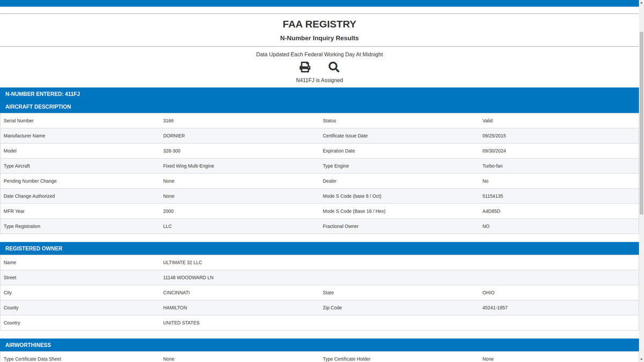The height and width of the screenshot is (362, 644).
Task: Click the FAA REGISTRY heading
Action: coord(319,24)
